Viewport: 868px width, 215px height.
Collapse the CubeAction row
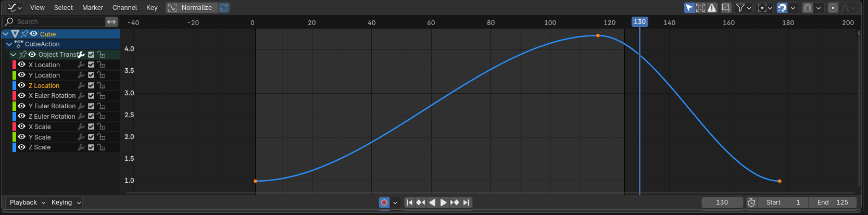tap(9, 44)
